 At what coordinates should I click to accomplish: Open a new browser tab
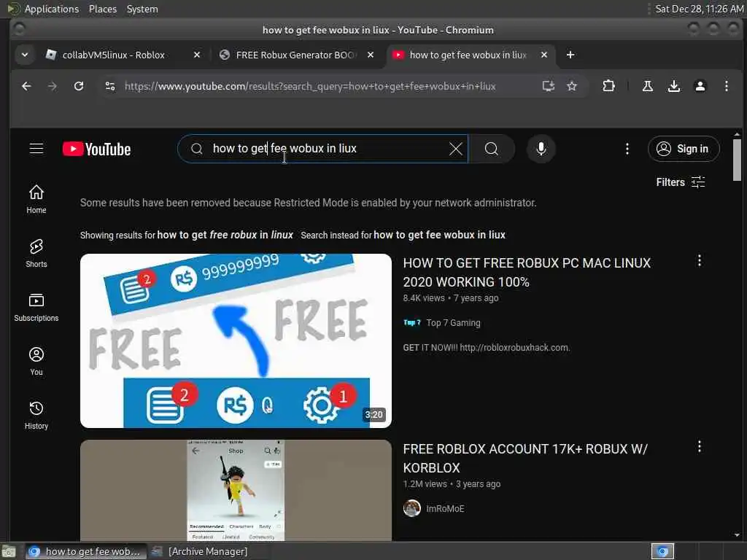570,55
